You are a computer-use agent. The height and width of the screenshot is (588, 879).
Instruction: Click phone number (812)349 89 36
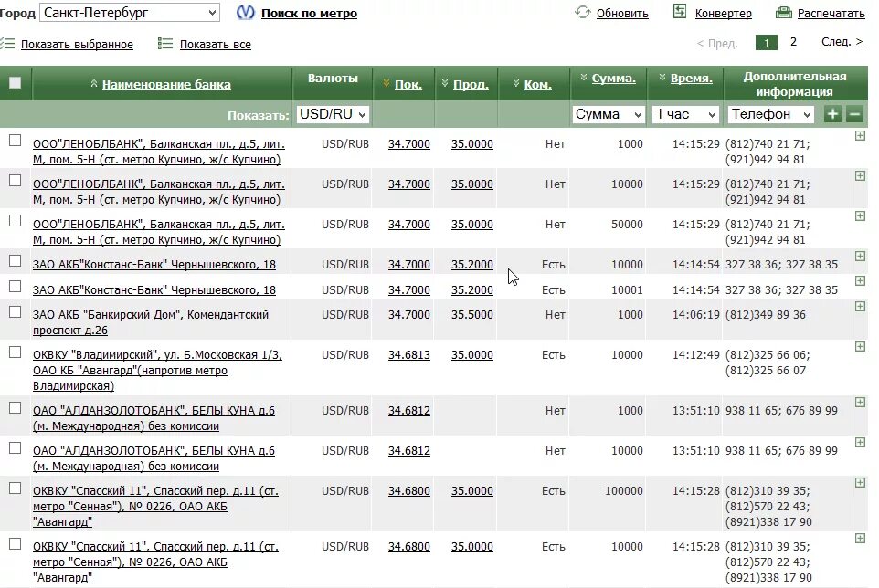click(765, 314)
